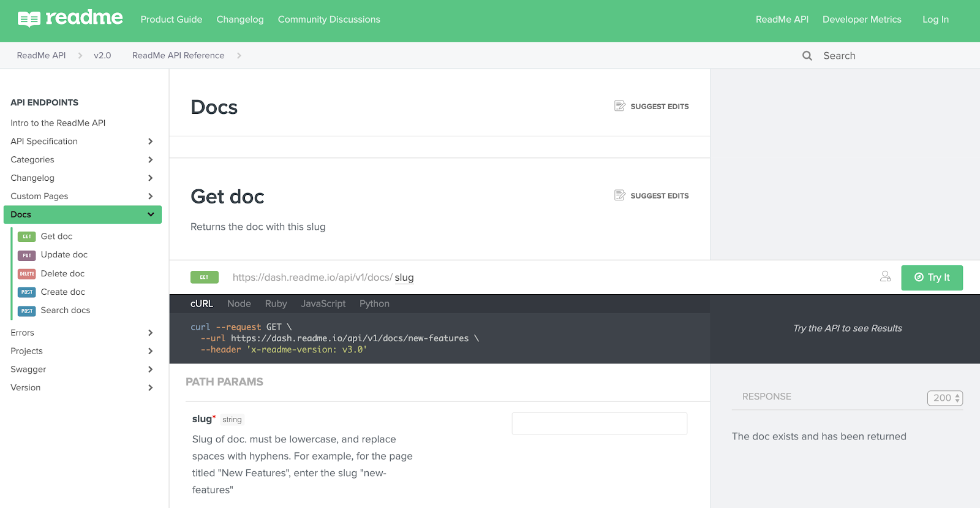
Task: Click the slug path parameter input field
Action: pyautogui.click(x=600, y=423)
